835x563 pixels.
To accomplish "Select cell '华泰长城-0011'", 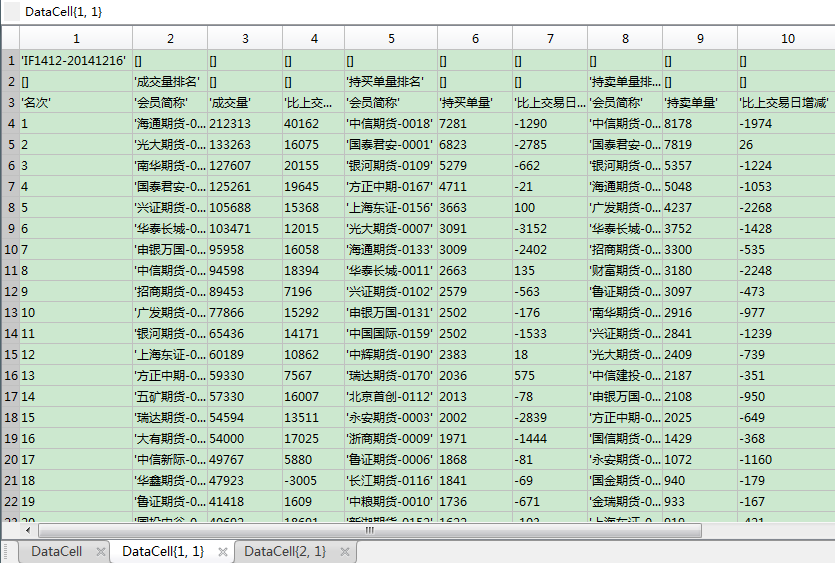I will click(391, 271).
